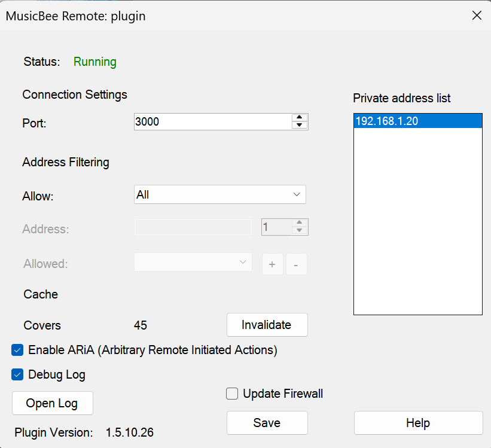This screenshot has height=448, width=491.
Task: Close the MusicBee Remote plugin window
Action: (477, 16)
